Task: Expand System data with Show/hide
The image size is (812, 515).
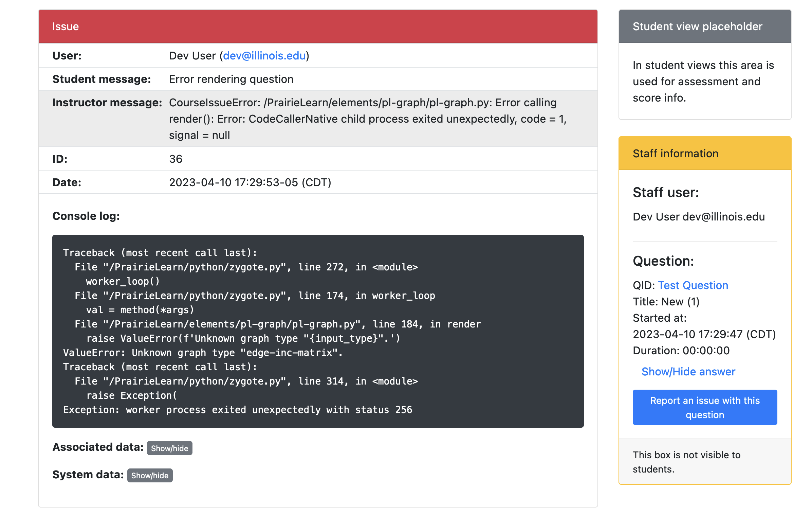Action: coord(150,475)
